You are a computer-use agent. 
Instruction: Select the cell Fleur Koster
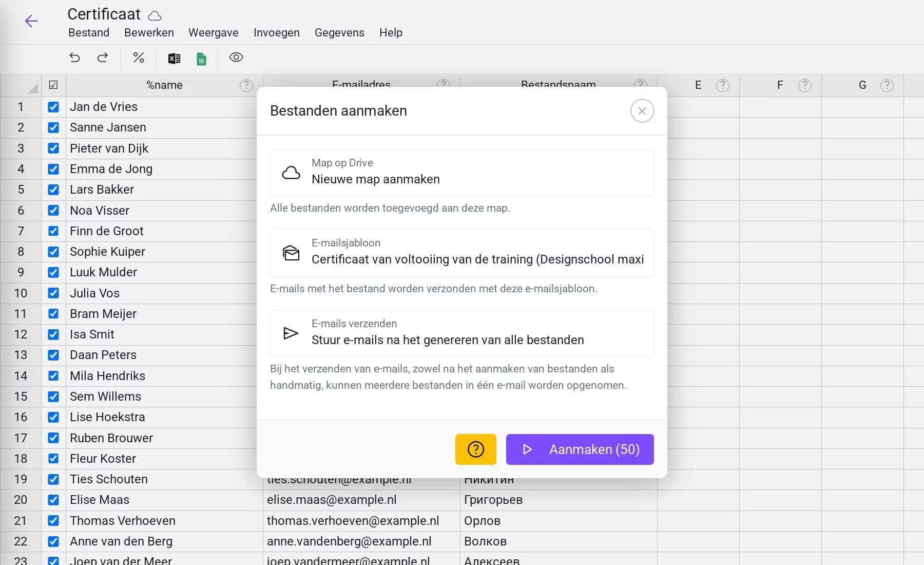162,459
